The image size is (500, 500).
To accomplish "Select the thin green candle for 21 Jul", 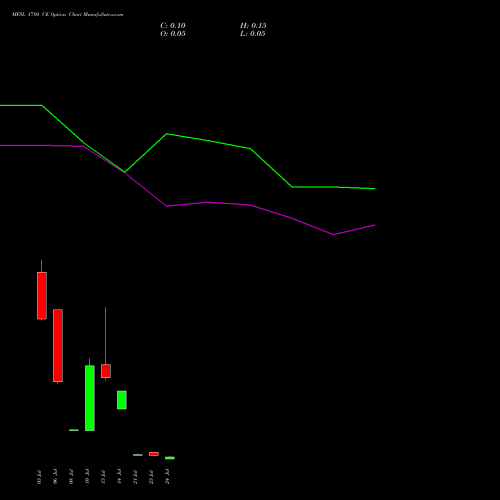I will 138,455.
